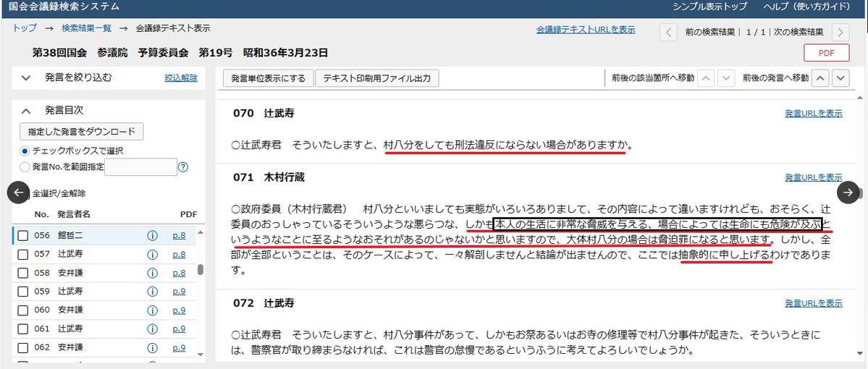Click help question mark beside 発言No. range field
Screen dimensions: 868x369
pyautogui.click(x=184, y=166)
